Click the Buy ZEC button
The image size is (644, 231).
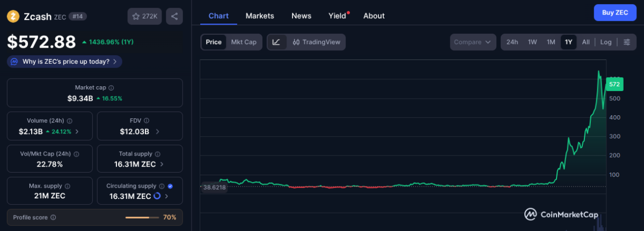coord(615,12)
